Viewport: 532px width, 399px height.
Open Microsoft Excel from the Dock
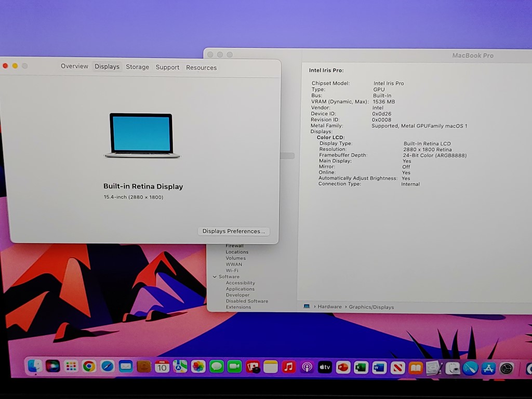pyautogui.click(x=362, y=367)
